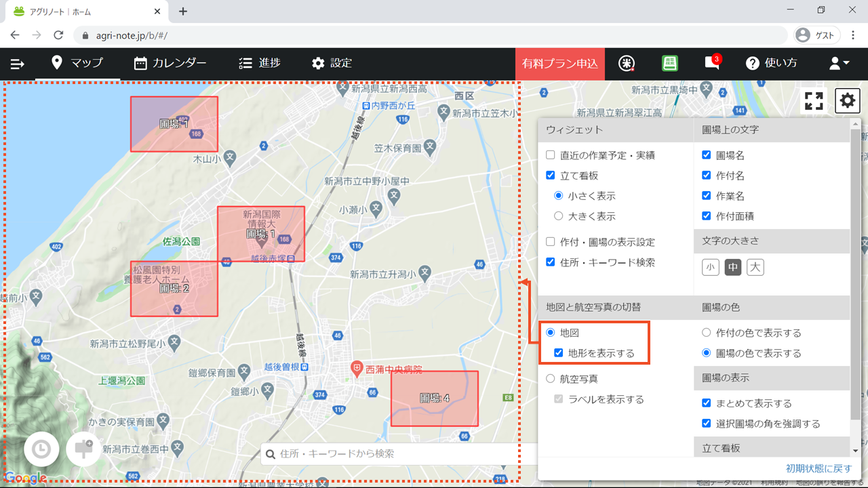Click the green calculator notebook icon
Viewport: 868px width, 488px height.
670,63
